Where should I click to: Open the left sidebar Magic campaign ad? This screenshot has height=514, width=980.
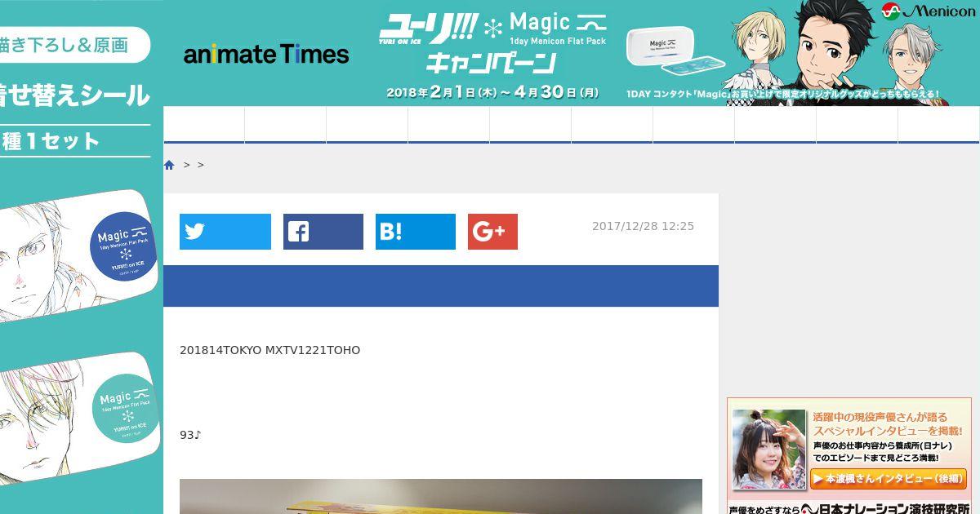point(82,257)
